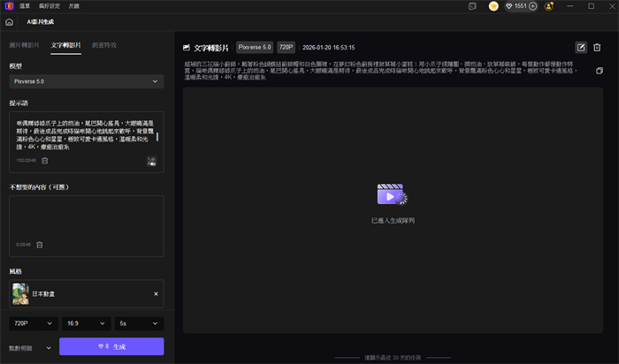Click the prompt box scrollbar thumb
The width and height of the screenshot is (619, 364).
click(x=157, y=137)
